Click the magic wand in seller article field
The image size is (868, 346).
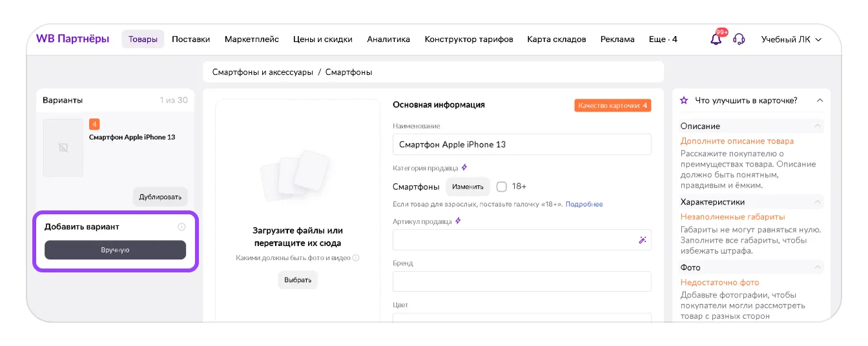642,239
